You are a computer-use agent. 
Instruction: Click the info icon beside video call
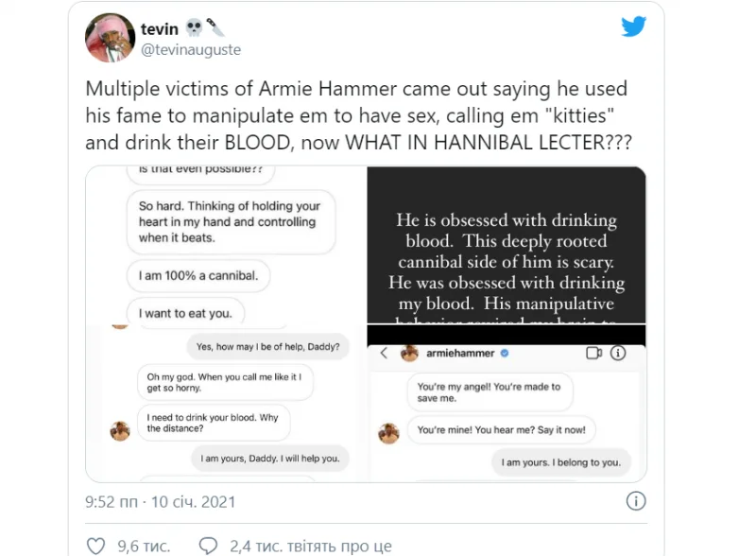click(x=618, y=353)
